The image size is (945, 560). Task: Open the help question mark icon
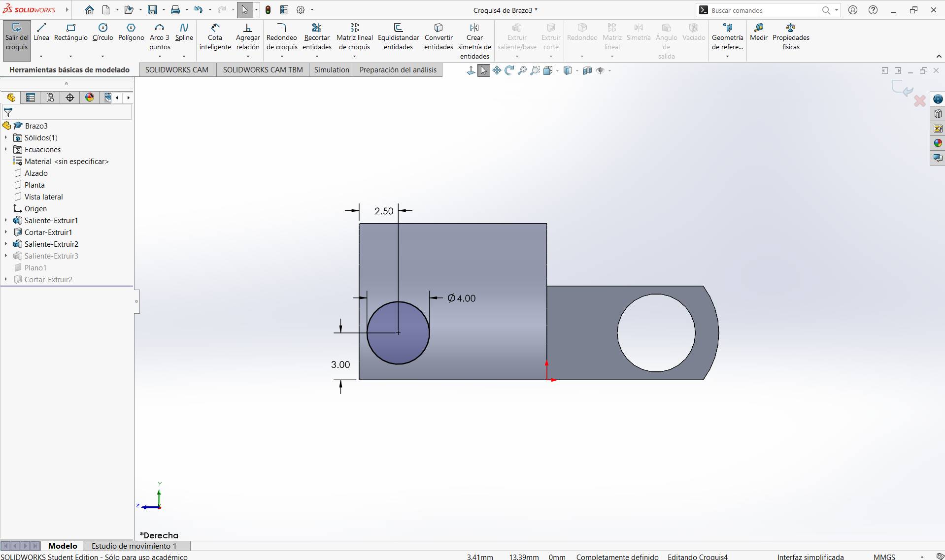pyautogui.click(x=873, y=10)
